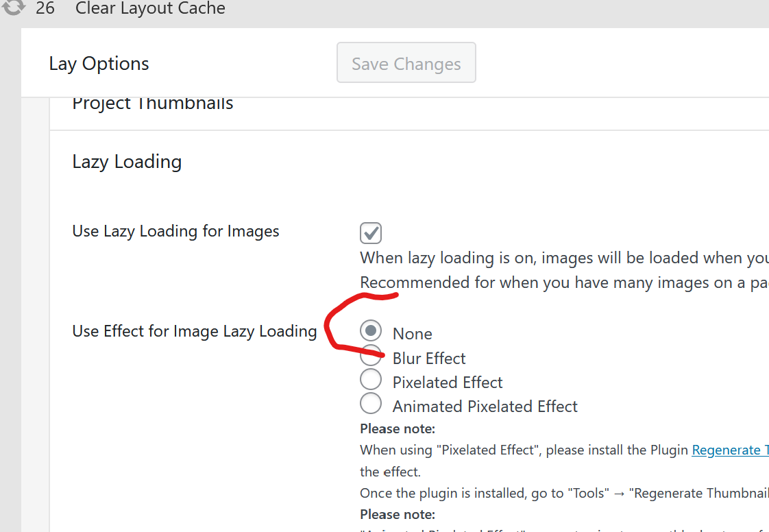The height and width of the screenshot is (532, 769).
Task: Select the Pixelated Effect radio button
Action: pos(371,379)
